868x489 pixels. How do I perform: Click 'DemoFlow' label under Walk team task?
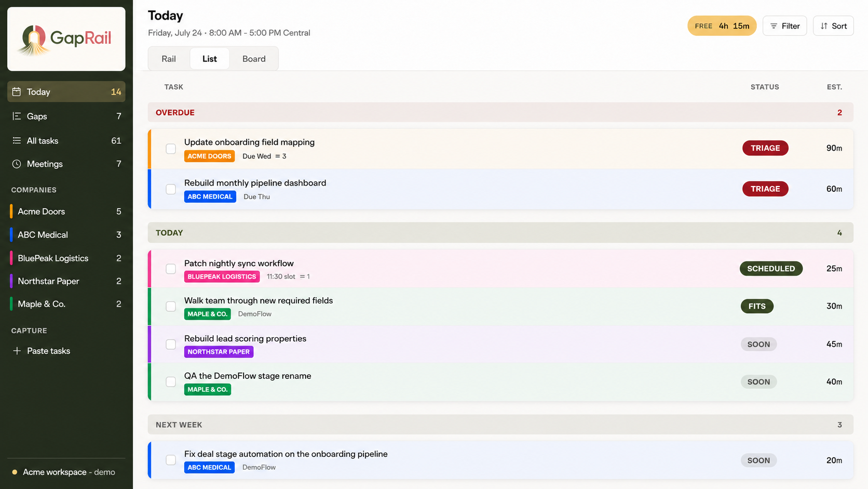[x=254, y=314]
